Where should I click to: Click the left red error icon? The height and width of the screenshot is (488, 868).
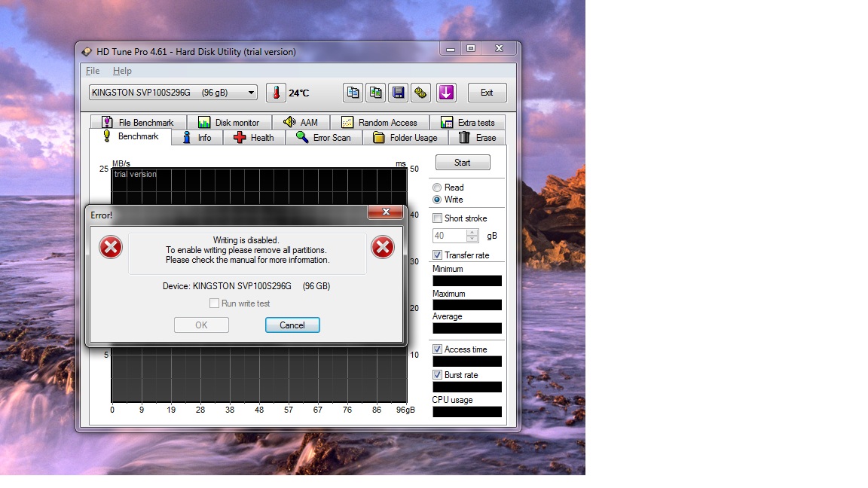coord(111,247)
